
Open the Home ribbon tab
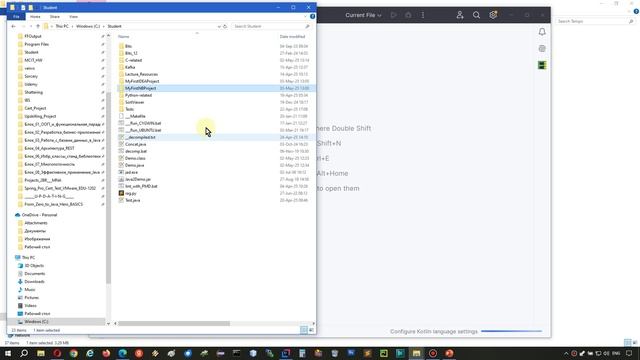(x=35, y=17)
